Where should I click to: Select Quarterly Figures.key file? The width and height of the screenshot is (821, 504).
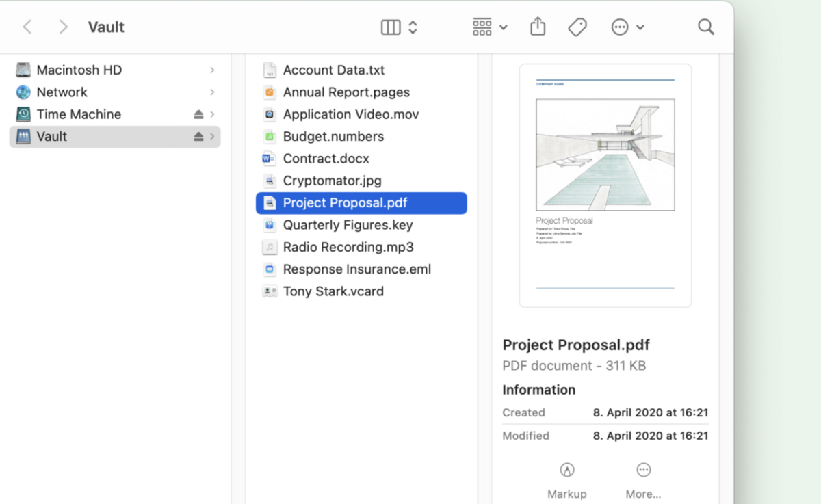(348, 225)
